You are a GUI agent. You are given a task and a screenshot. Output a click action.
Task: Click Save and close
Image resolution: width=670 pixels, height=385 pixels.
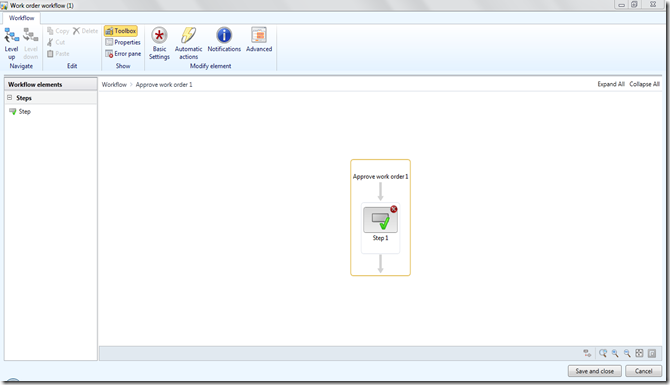pos(595,371)
